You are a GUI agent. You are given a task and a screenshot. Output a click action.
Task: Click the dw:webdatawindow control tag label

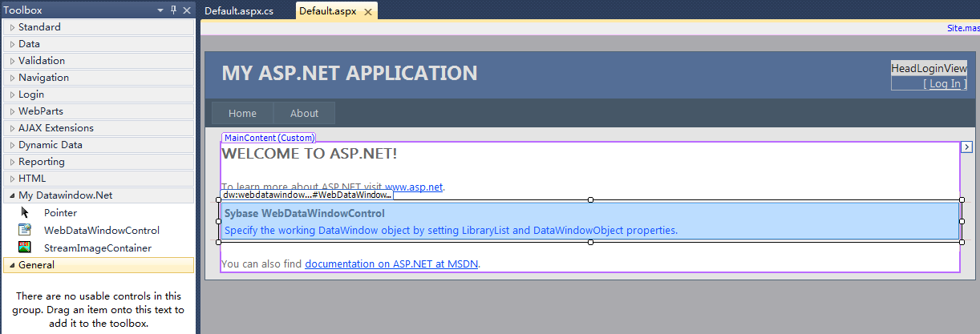pyautogui.click(x=307, y=195)
